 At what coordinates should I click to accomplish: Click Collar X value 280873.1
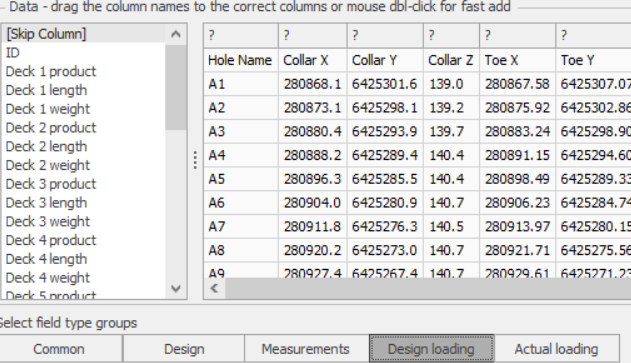pyautogui.click(x=313, y=107)
